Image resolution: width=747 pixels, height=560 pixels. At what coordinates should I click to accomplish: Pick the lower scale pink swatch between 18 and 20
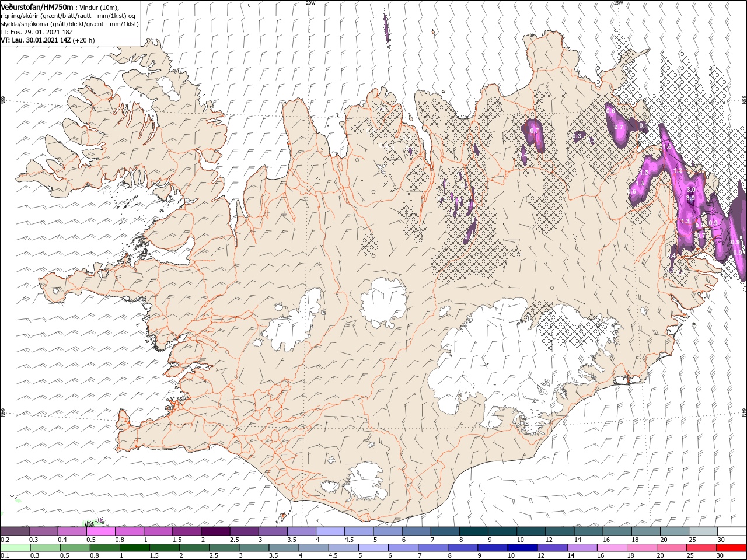click(643, 548)
